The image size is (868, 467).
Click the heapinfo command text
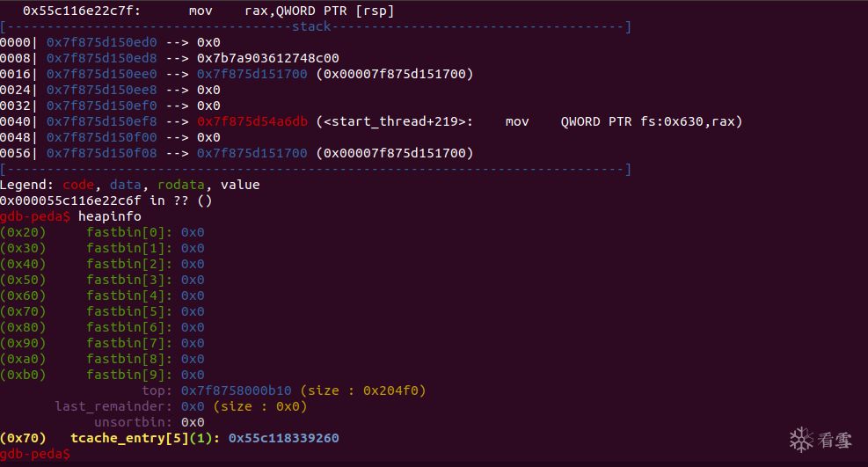coord(109,216)
